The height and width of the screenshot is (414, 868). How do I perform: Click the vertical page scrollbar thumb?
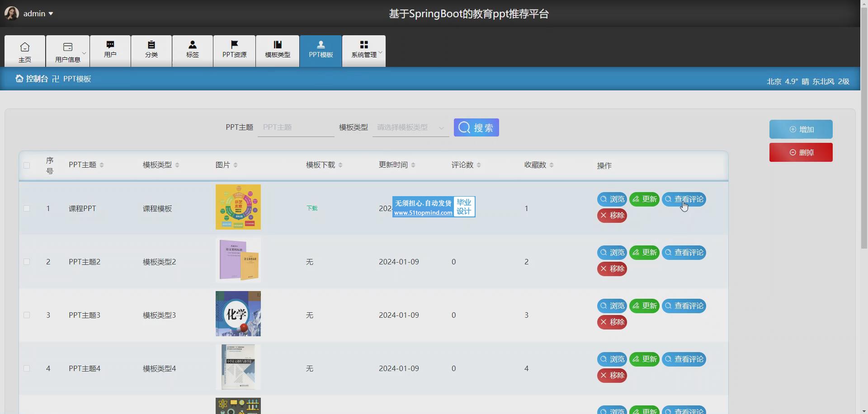pos(864,128)
